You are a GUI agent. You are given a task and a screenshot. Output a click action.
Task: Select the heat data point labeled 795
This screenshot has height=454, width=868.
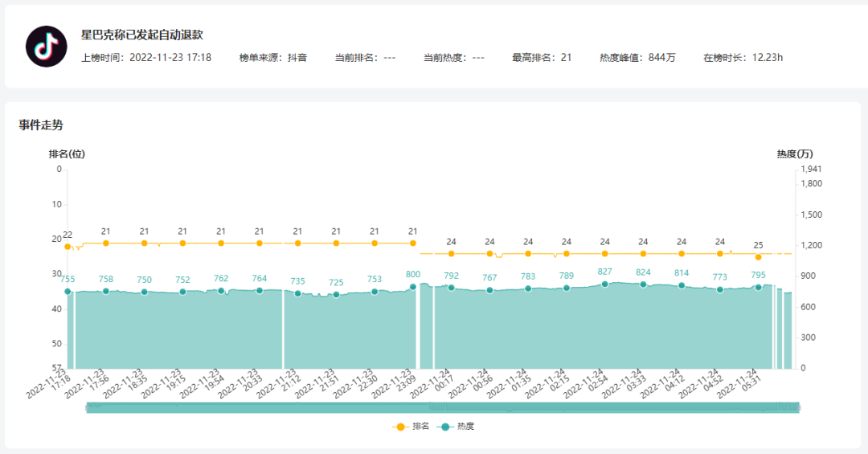(758, 287)
